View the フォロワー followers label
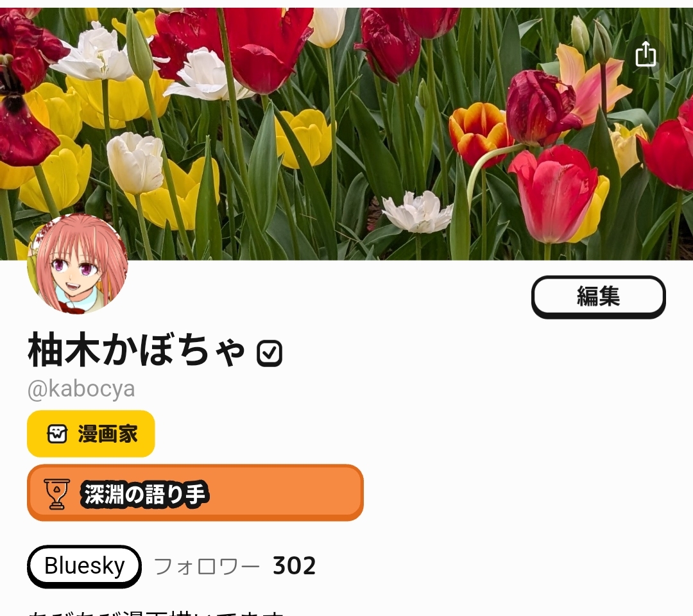 (x=207, y=566)
